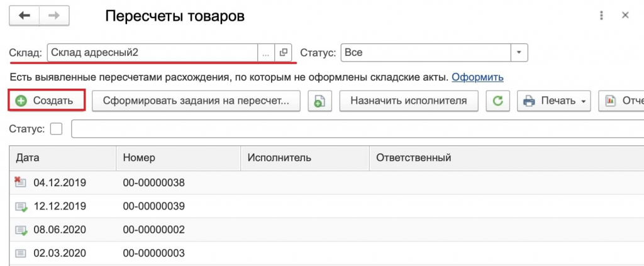Click the ellipsis select button in Склад field
Viewport: 644px width, 266px height.
(x=266, y=53)
